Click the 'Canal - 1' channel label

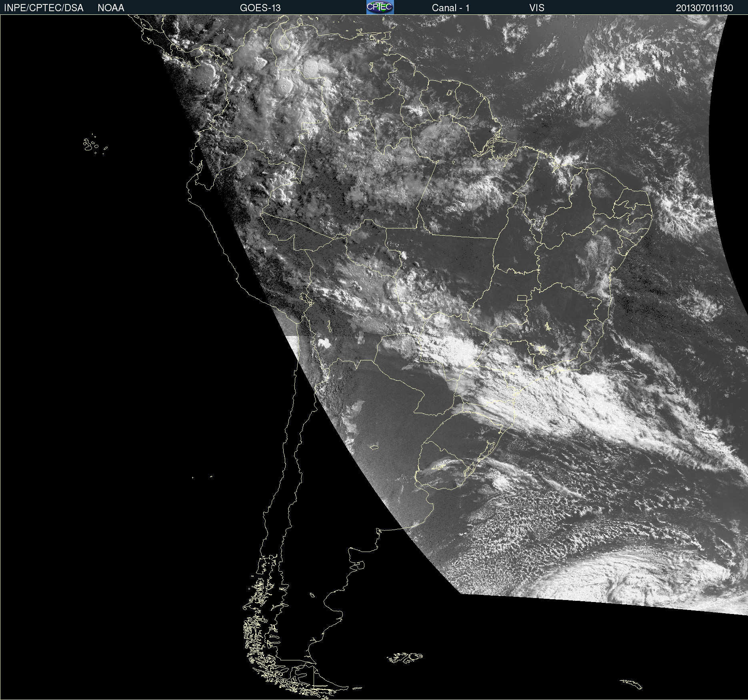(x=450, y=8)
